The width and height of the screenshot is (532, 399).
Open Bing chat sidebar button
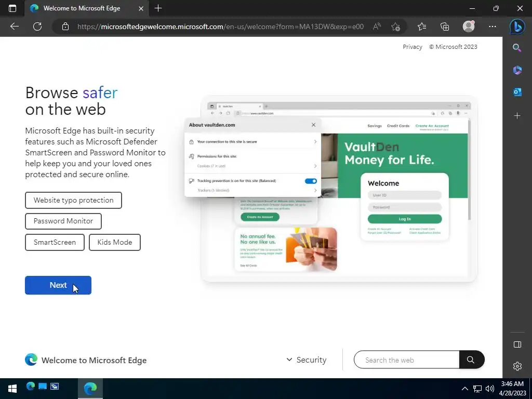tap(517, 26)
